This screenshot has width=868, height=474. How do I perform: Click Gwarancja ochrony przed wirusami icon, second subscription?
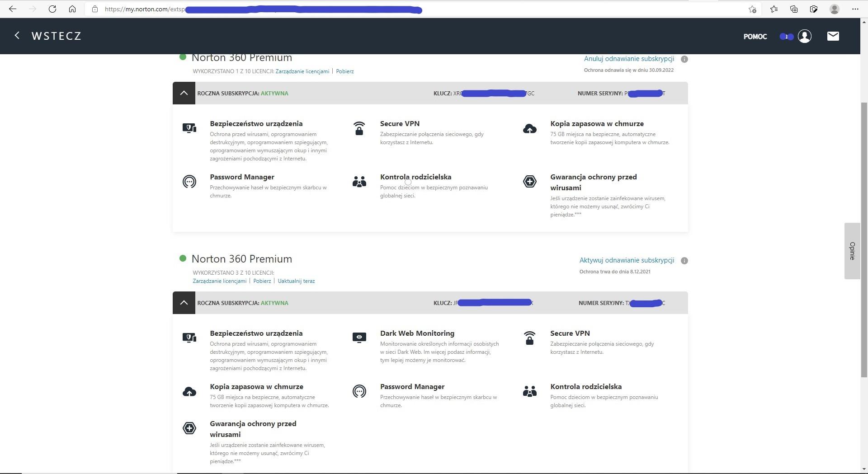189,428
